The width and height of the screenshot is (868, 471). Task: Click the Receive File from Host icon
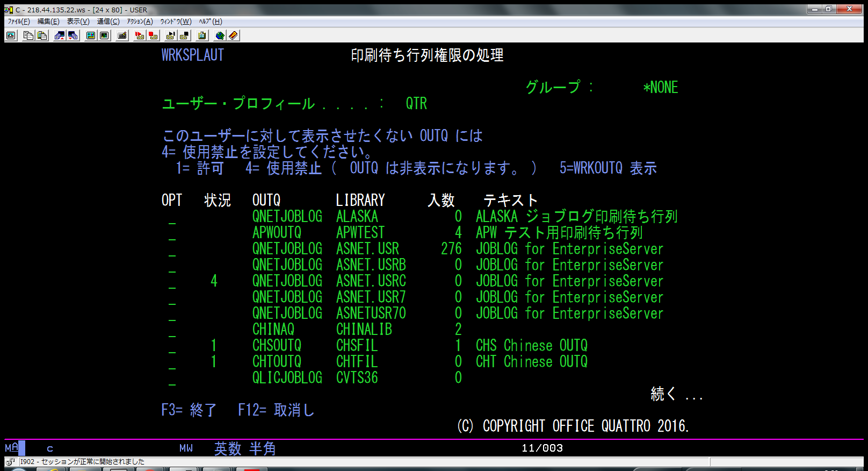coord(73,35)
